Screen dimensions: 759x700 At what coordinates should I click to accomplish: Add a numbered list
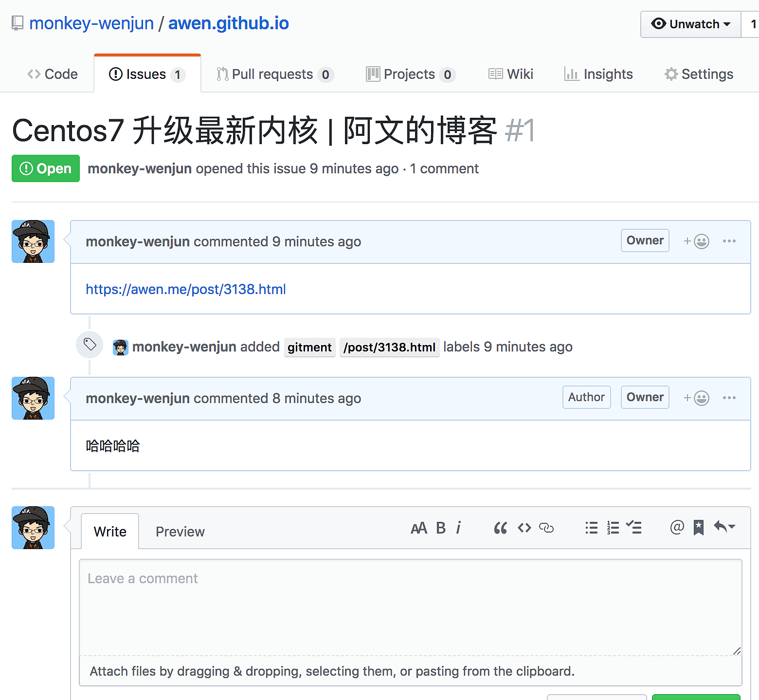coord(613,528)
